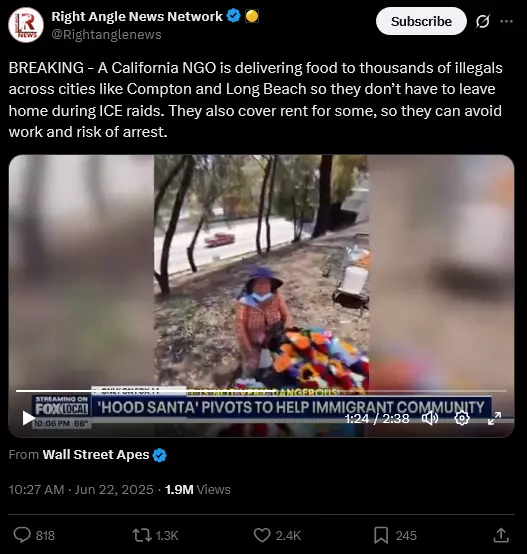Image resolution: width=527 pixels, height=554 pixels.
Task: Click the blue verified badge beside Right Angle News Network
Action: 233,16
